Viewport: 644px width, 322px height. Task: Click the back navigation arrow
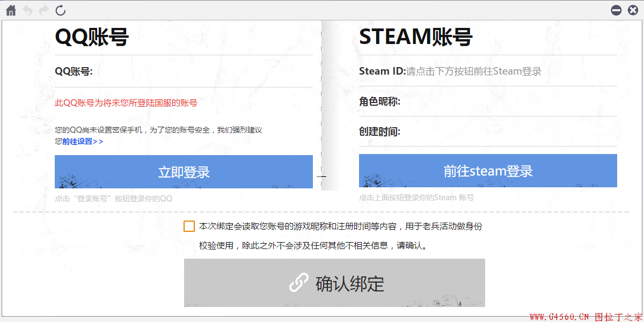click(x=27, y=10)
